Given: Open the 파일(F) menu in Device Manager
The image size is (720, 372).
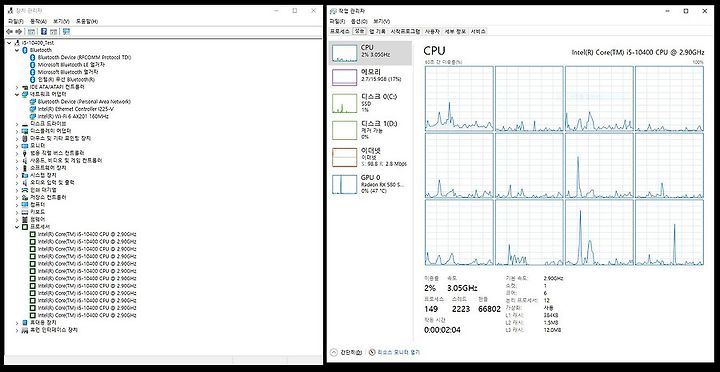Looking at the screenshot, I should click(x=15, y=21).
